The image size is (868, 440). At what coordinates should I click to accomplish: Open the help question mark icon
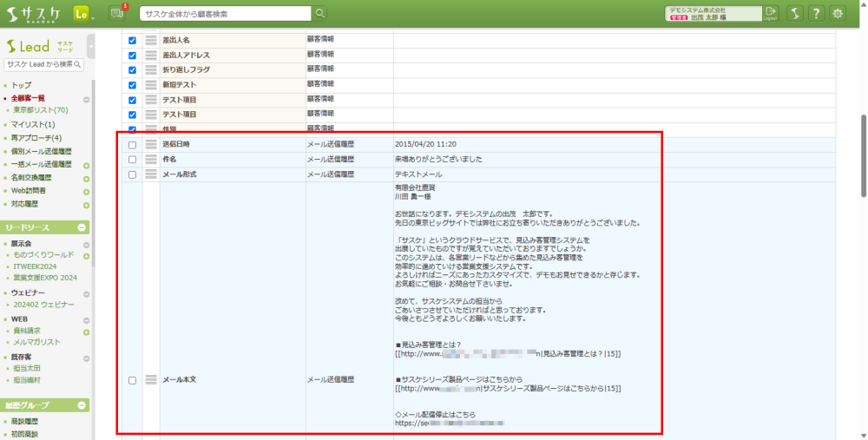(816, 13)
